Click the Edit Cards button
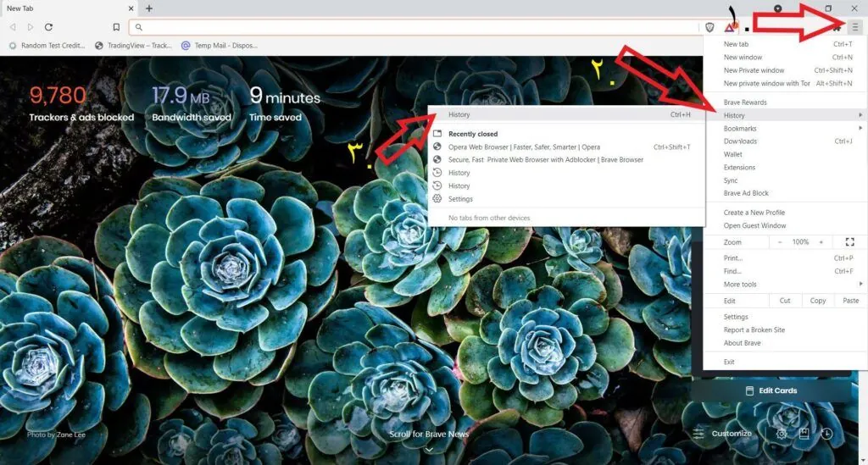Screen dimensions: 868x465 (771, 390)
